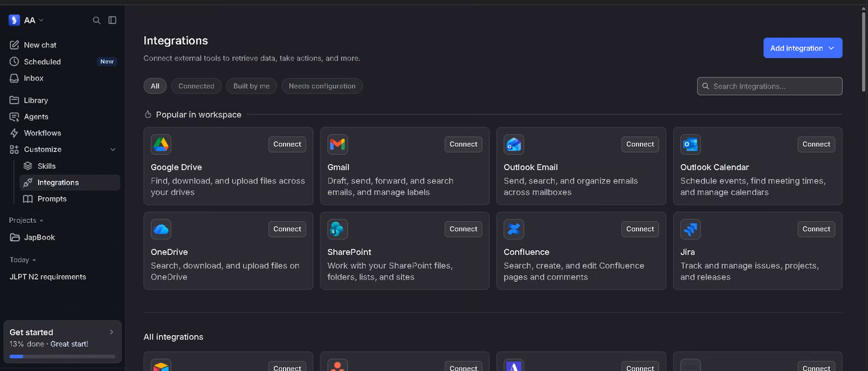Open the Add integration dropdown
This screenshot has height=371, width=868.
803,48
